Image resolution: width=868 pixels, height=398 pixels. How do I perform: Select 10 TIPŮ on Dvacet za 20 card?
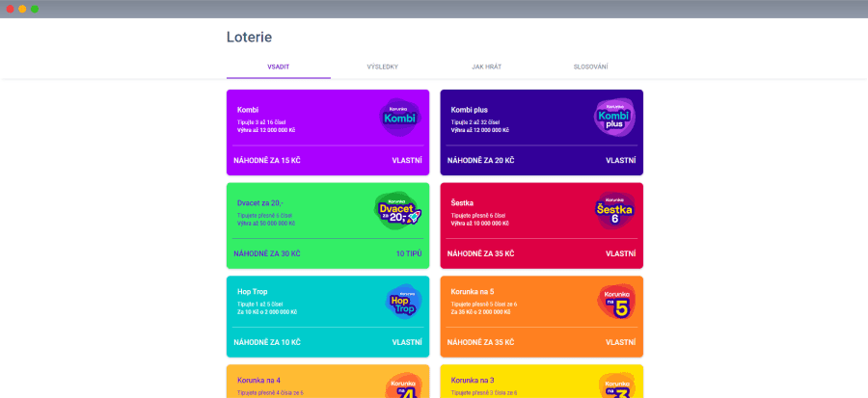coord(409,253)
